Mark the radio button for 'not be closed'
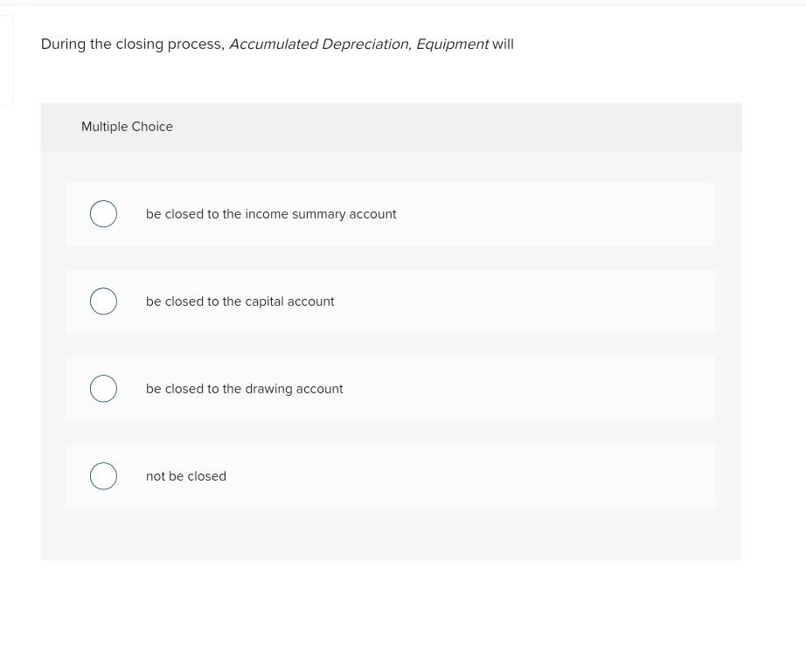The height and width of the screenshot is (672, 806). (x=103, y=475)
